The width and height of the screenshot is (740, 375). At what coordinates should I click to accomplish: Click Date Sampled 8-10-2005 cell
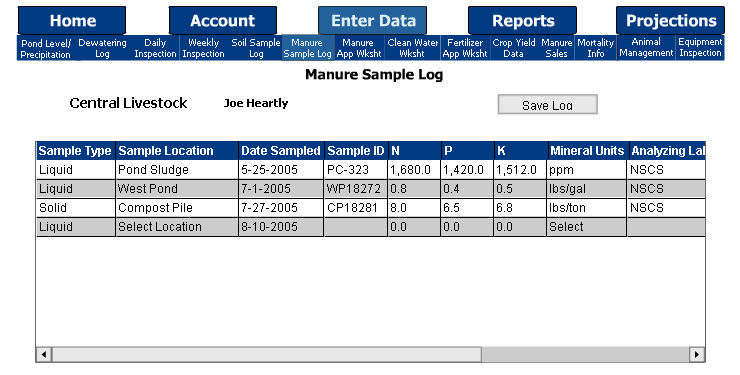pos(281,227)
